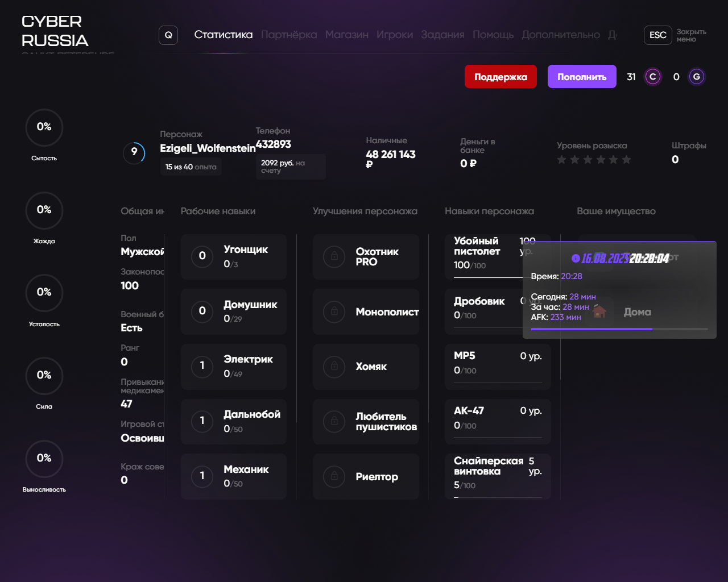Click the ESC key icon

(x=658, y=35)
